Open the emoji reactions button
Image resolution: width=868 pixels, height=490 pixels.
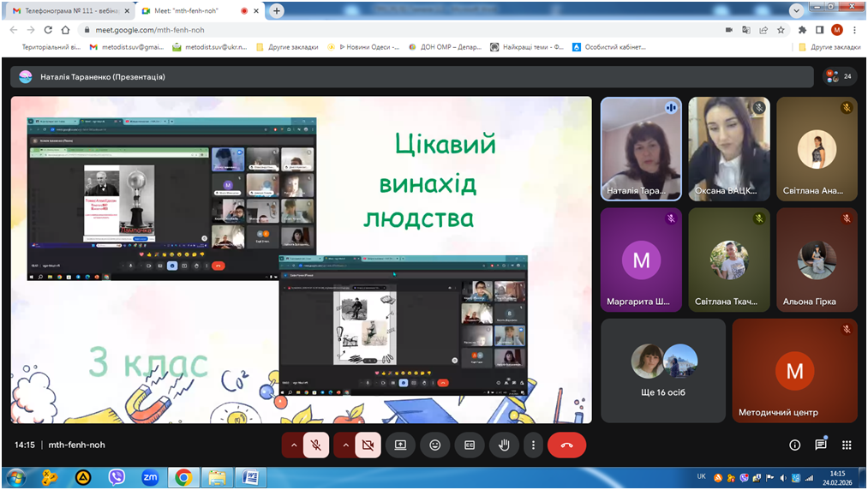tap(435, 445)
